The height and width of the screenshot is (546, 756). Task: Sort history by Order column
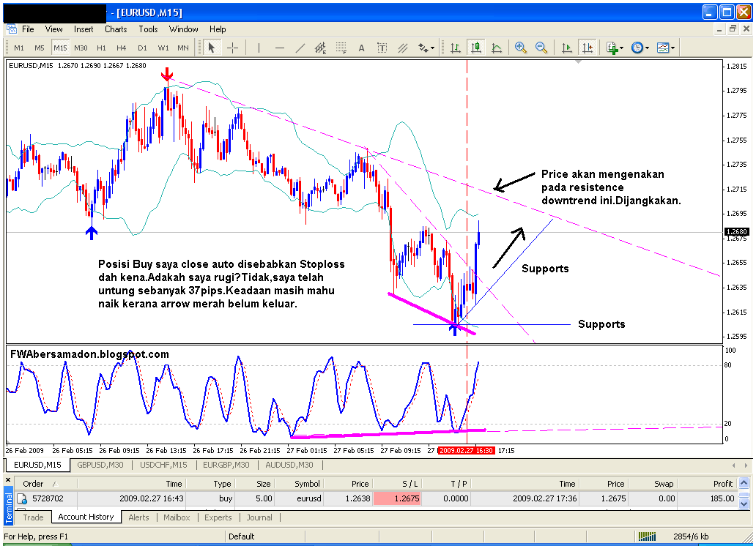(x=46, y=483)
